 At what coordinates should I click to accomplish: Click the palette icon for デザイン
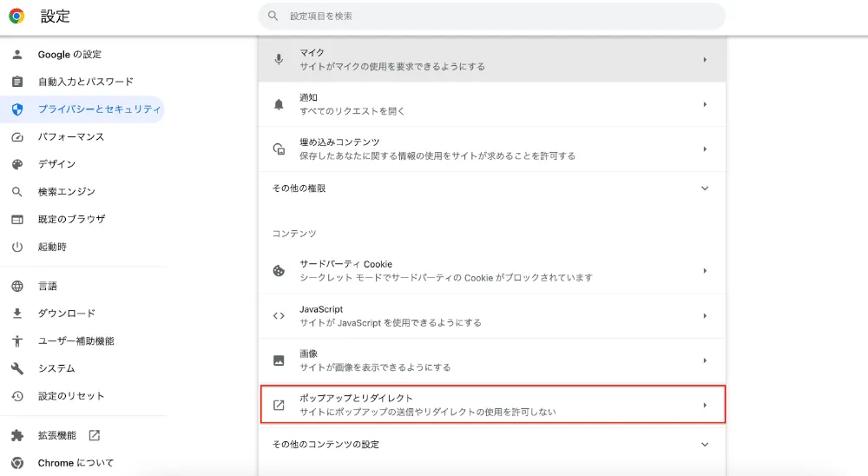pos(17,164)
